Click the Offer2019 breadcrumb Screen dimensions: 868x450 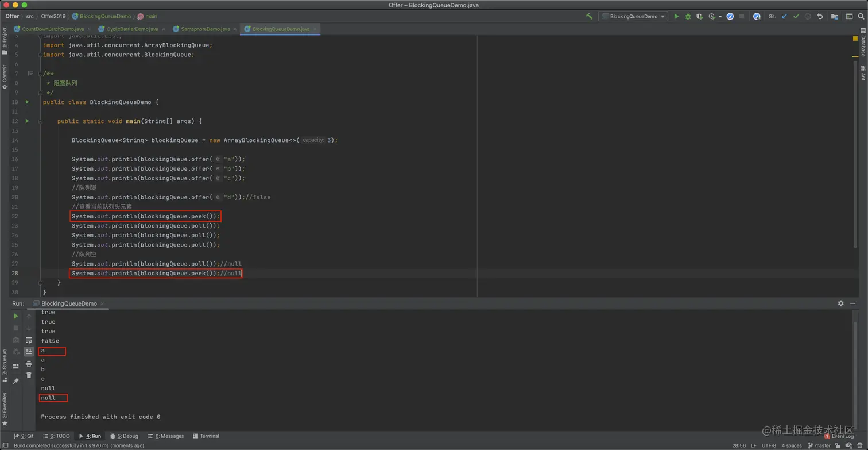point(53,16)
